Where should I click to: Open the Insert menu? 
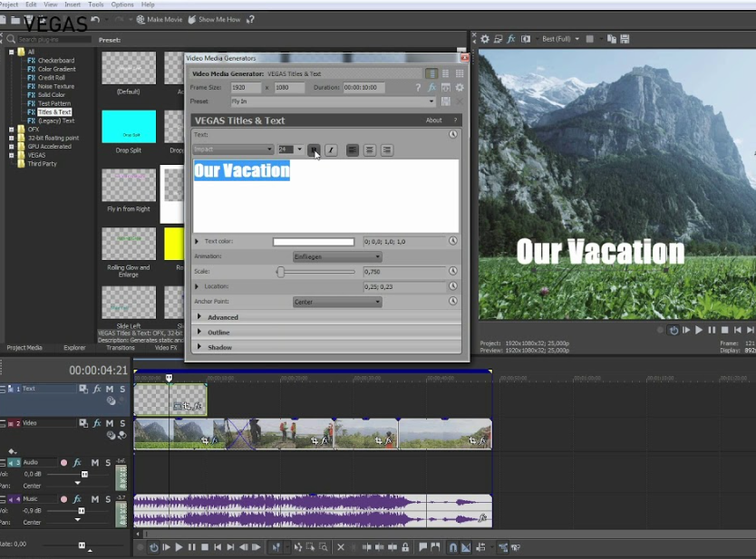73,5
